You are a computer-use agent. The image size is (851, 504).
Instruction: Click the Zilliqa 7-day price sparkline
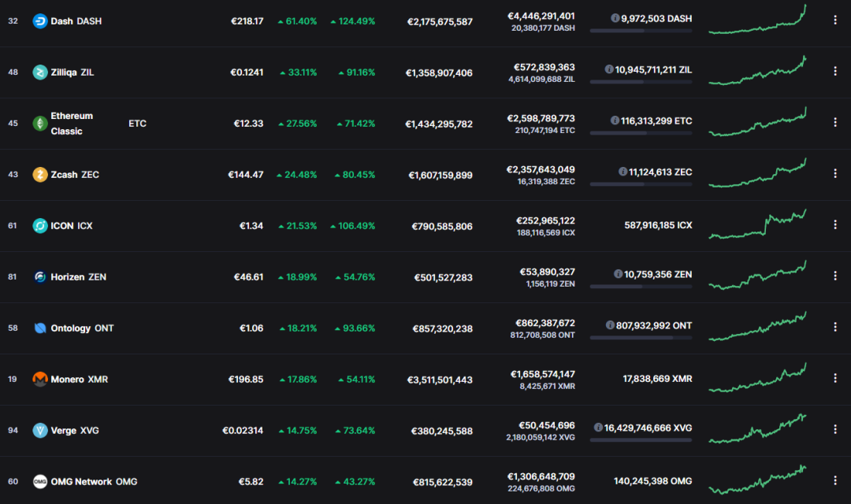click(x=758, y=71)
